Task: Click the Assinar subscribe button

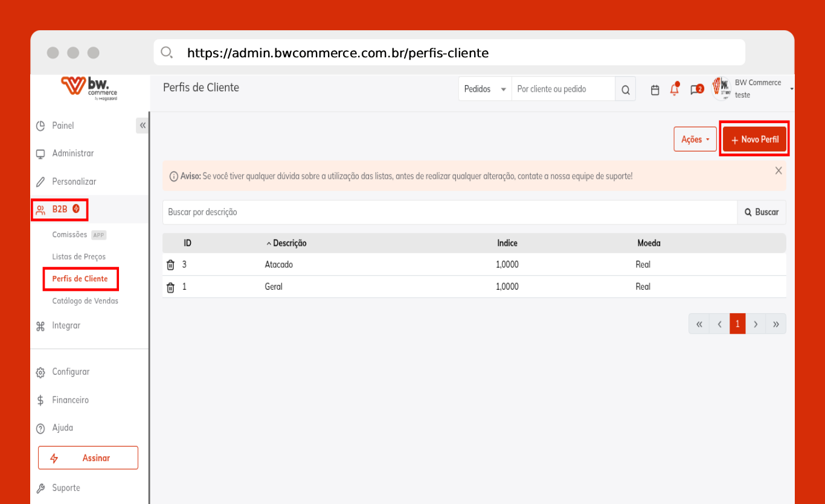Action: tap(88, 458)
